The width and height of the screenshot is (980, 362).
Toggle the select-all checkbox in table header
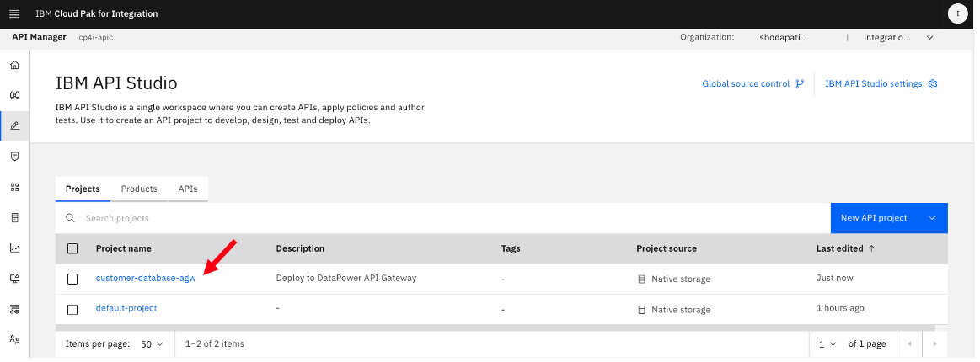(x=72, y=248)
